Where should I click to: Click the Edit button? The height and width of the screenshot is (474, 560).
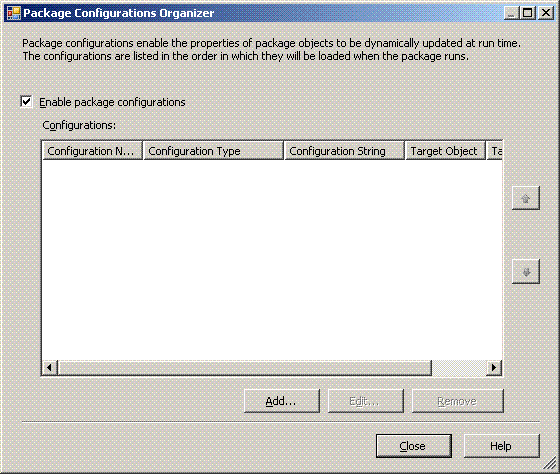366,401
